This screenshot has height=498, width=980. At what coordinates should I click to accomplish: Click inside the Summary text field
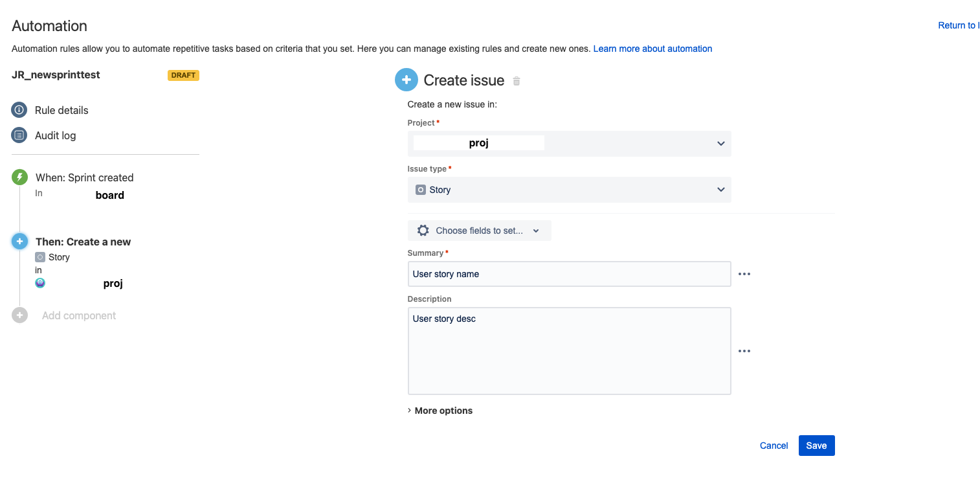pos(568,273)
